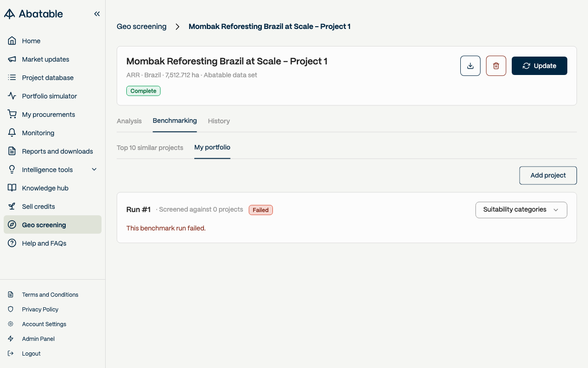
Task: Click the Terms and Conditions file icon
Action: coord(11,295)
